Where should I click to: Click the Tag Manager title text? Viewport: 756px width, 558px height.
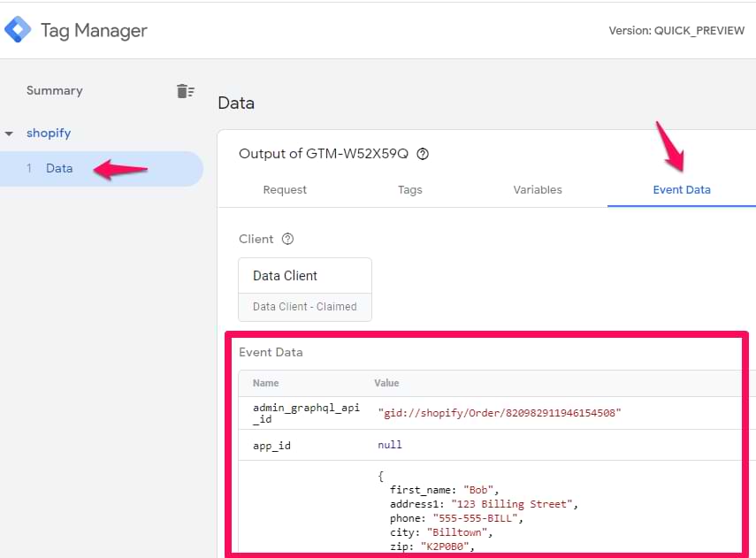click(94, 30)
